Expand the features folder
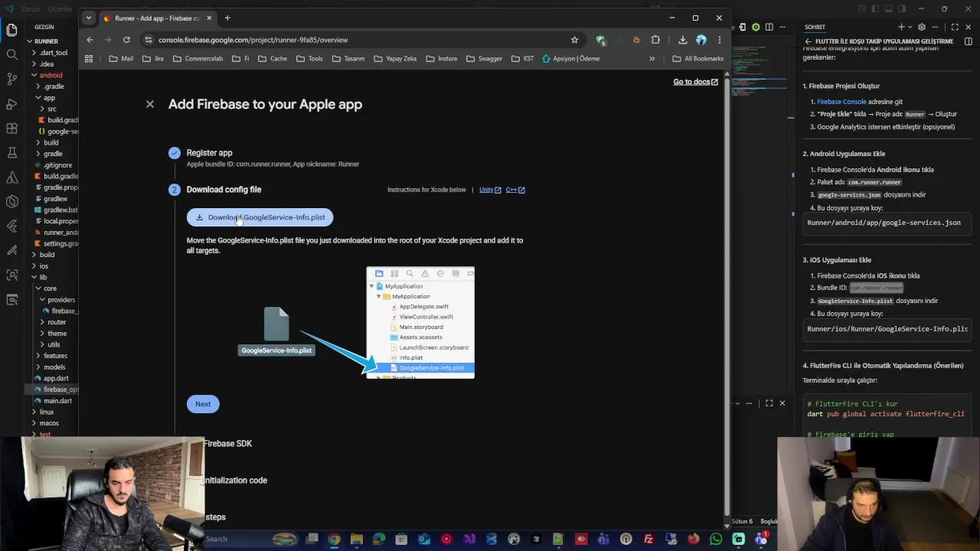This screenshot has width=980, height=551. [51, 356]
